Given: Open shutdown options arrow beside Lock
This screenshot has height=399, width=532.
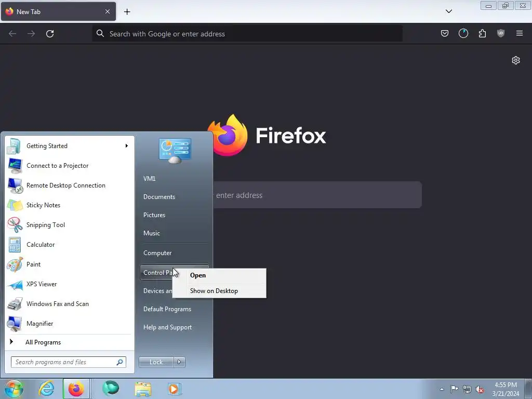Looking at the screenshot, I should coord(179,362).
